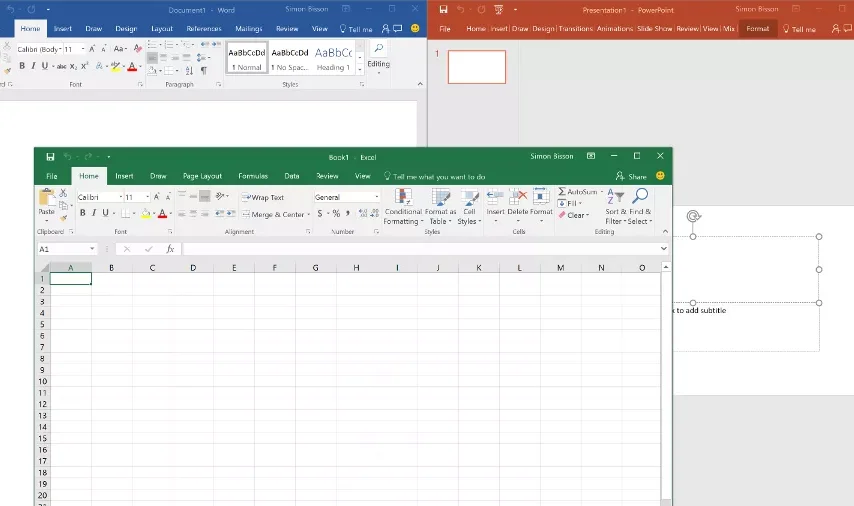The height and width of the screenshot is (506, 854).
Task: Click Fill button in Excel Editing group
Action: coord(570,203)
